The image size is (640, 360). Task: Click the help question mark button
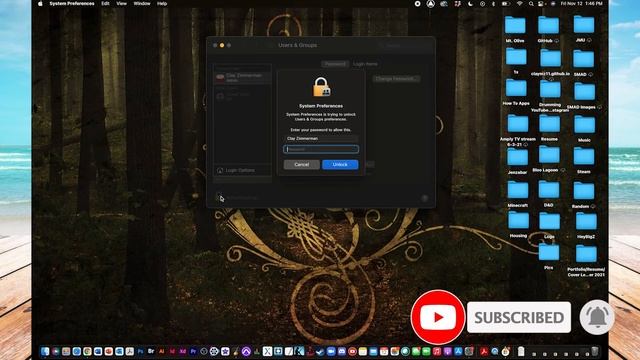tap(424, 198)
